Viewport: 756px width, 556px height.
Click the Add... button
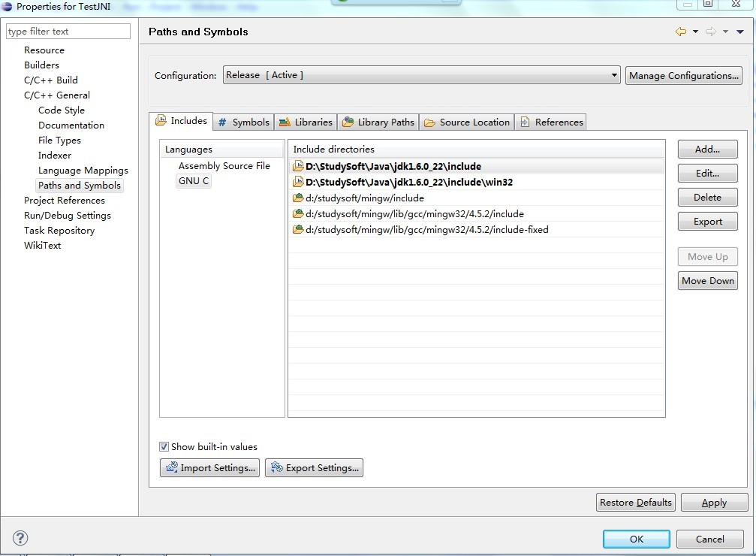[x=707, y=149]
